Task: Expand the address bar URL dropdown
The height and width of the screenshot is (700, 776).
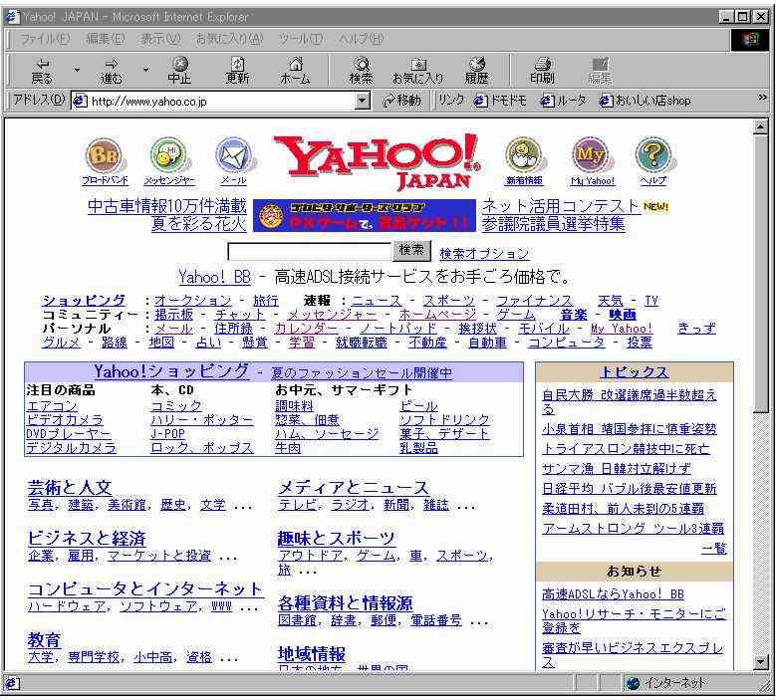Action: (x=363, y=101)
